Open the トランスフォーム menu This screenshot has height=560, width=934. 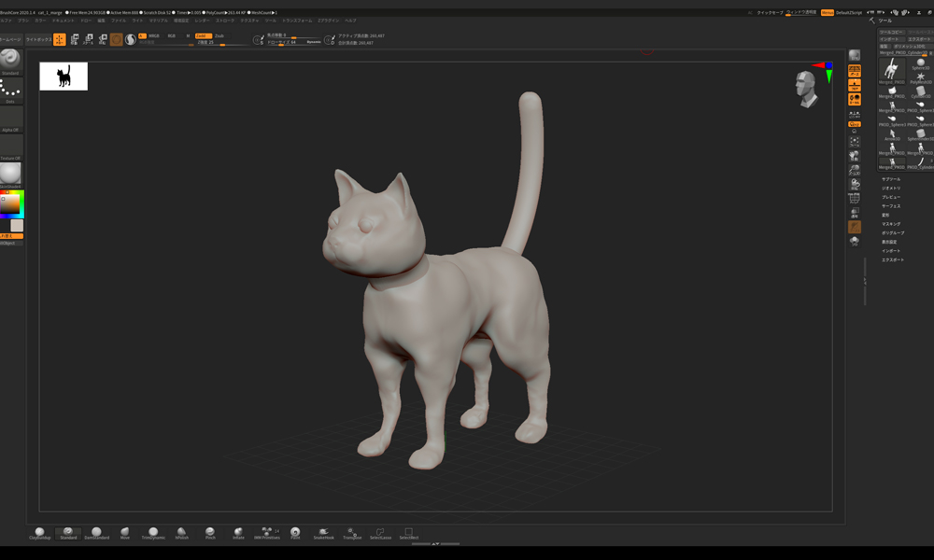(297, 21)
